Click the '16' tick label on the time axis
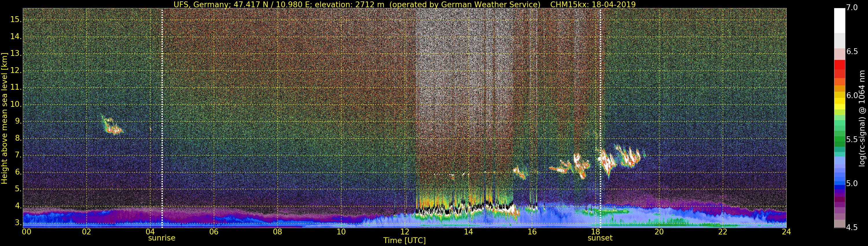This screenshot has height=246, width=868. pos(532,232)
